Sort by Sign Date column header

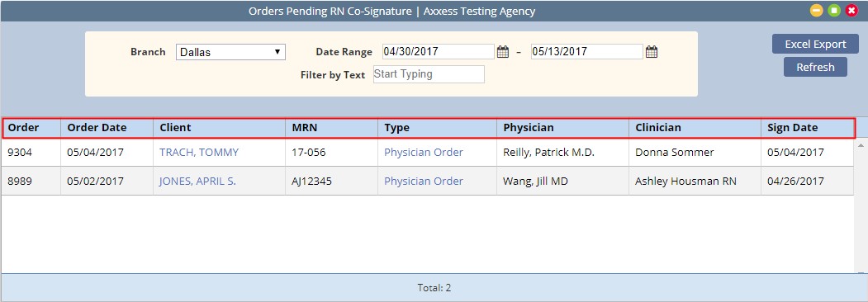pyautogui.click(x=792, y=128)
